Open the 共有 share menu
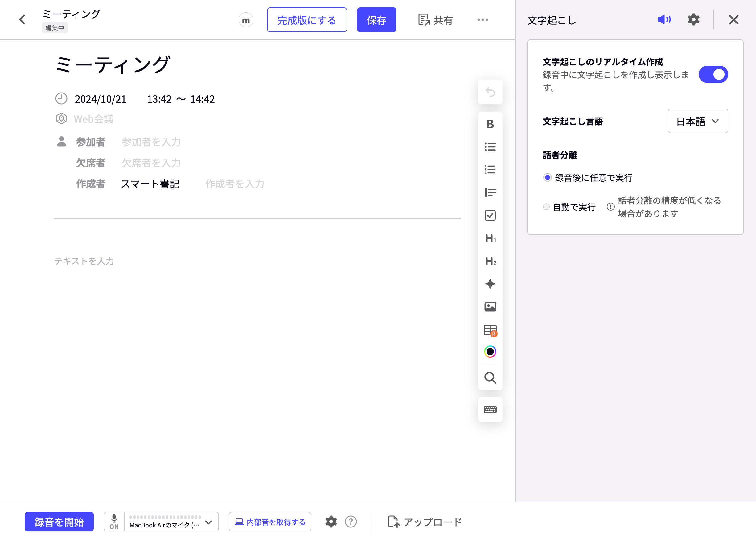This screenshot has height=541, width=756. pyautogui.click(x=435, y=20)
